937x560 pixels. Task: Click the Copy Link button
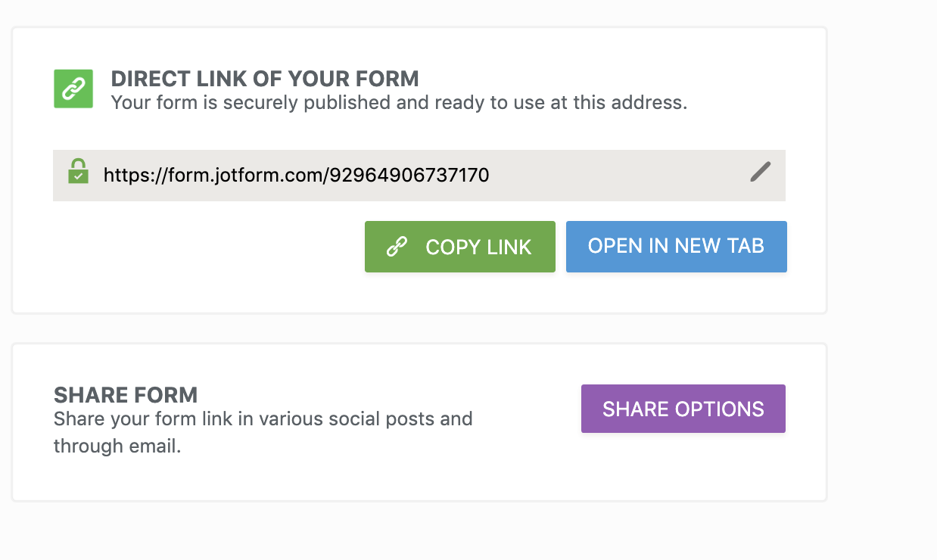click(459, 247)
